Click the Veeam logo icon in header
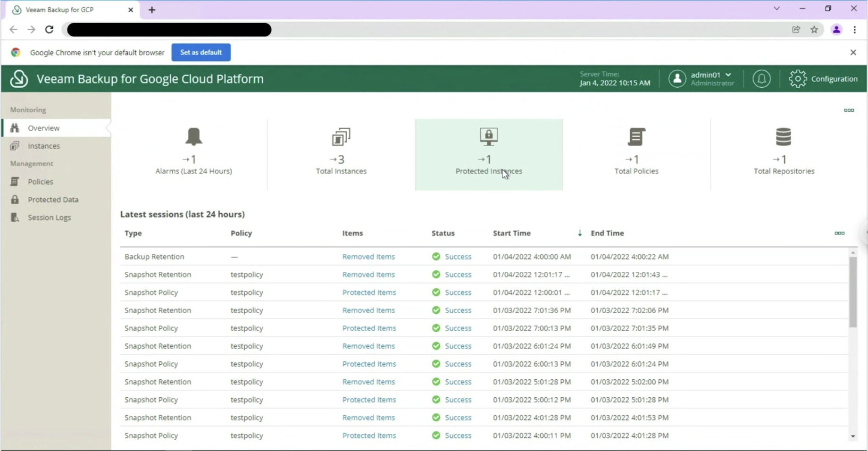 point(19,79)
